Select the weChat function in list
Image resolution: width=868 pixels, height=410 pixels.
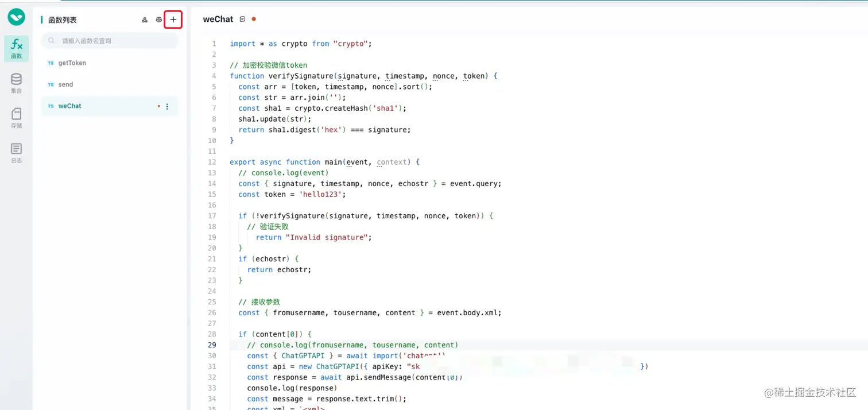pos(110,106)
